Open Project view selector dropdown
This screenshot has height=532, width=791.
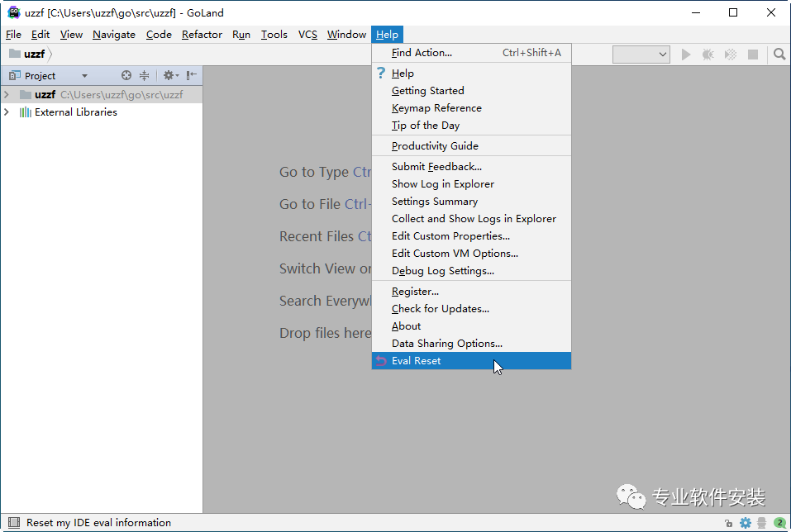[x=84, y=76]
